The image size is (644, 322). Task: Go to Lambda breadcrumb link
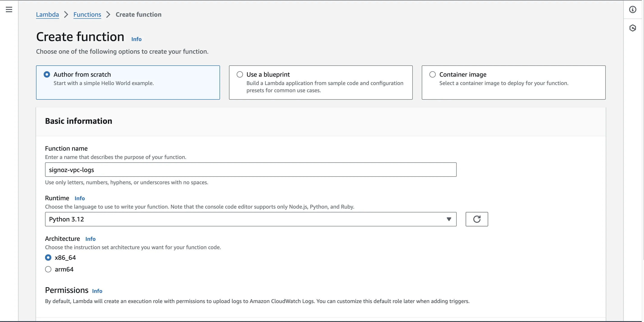click(48, 14)
